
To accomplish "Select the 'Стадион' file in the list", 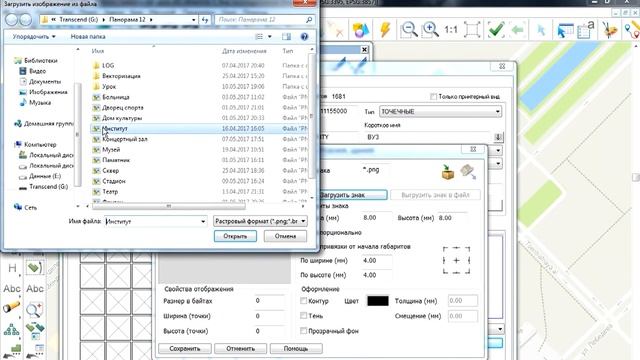I will (198, 181).
